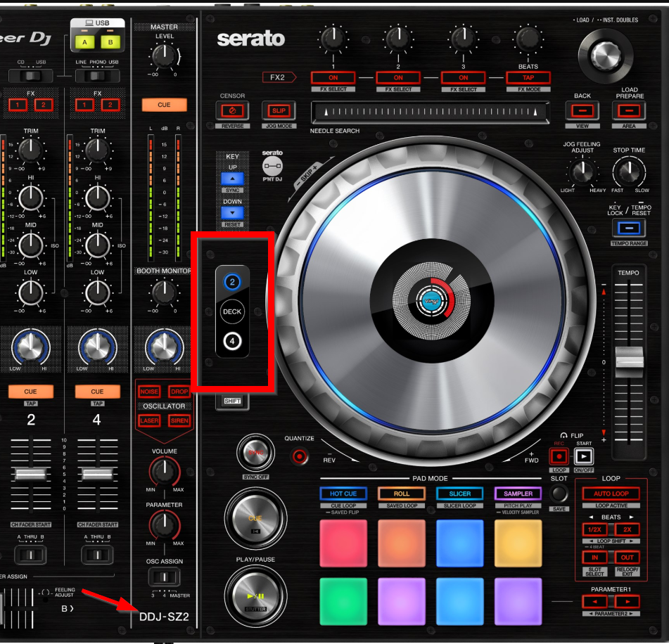This screenshot has height=644, width=669.
Task: Select deck 2 button
Action: tap(232, 282)
